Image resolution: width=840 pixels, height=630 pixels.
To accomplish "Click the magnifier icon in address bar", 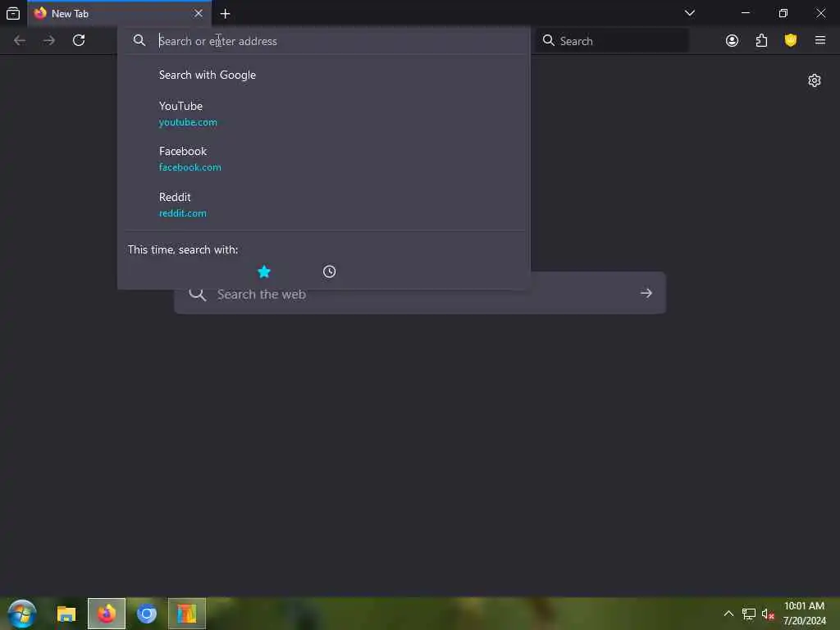I will (139, 41).
